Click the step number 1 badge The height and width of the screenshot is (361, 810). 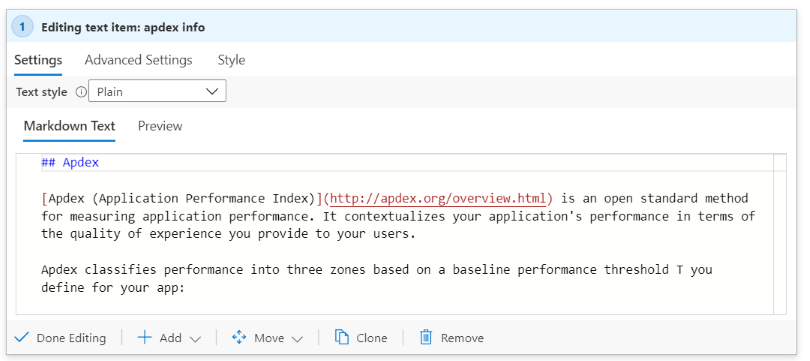[x=22, y=27]
